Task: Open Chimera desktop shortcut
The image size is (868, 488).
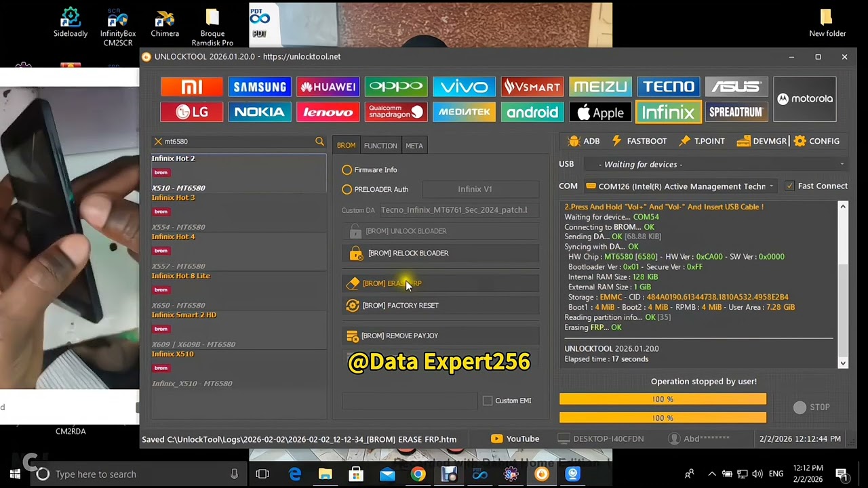Action: (x=165, y=22)
